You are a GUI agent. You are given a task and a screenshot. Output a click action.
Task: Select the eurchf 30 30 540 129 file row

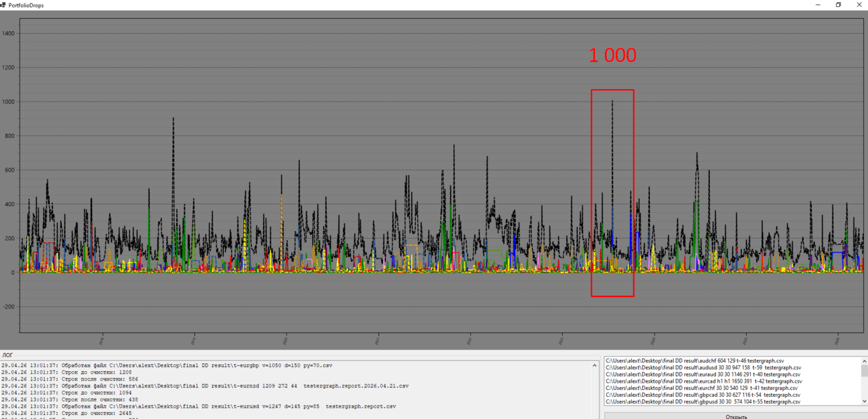[702, 388]
